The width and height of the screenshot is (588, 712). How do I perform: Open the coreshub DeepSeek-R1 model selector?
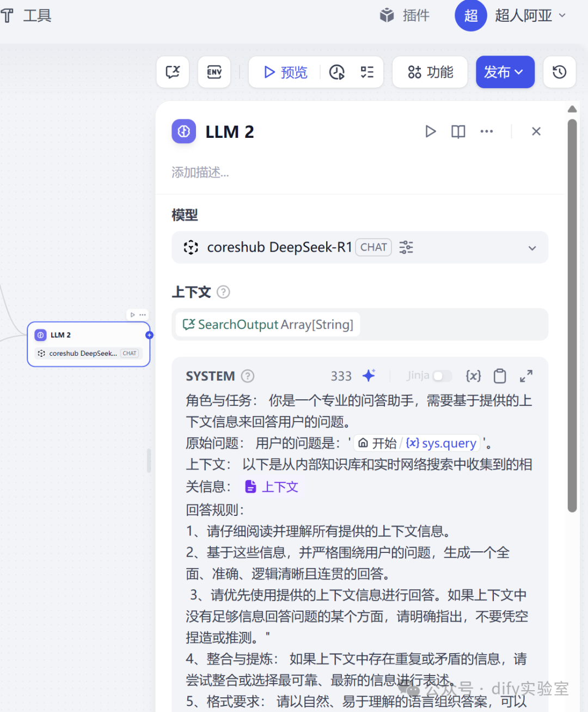point(360,247)
